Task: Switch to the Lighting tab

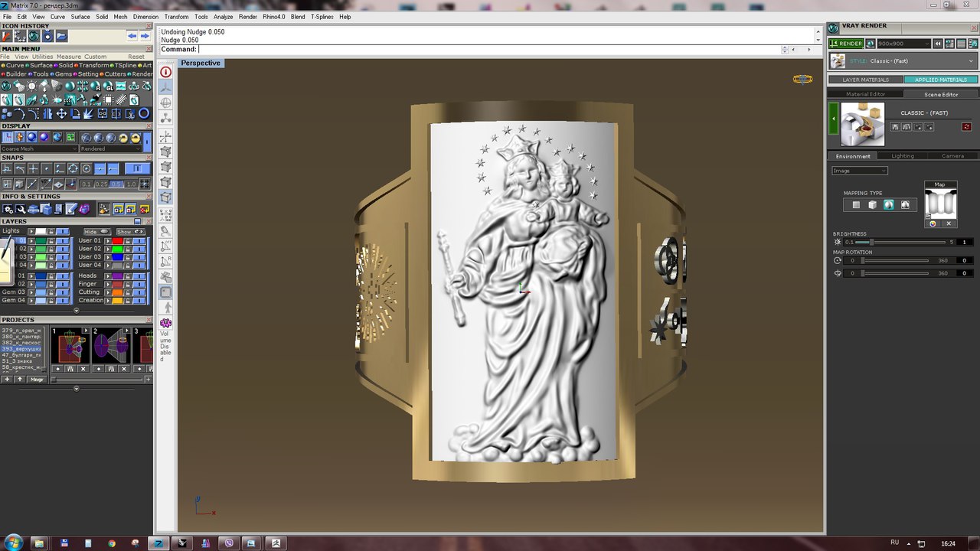Action: tap(902, 156)
